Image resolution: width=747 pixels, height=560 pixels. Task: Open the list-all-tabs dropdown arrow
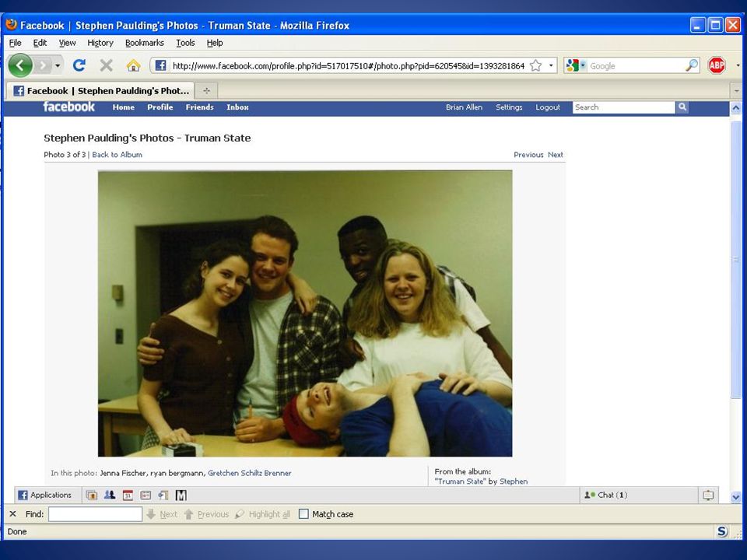[x=737, y=90]
